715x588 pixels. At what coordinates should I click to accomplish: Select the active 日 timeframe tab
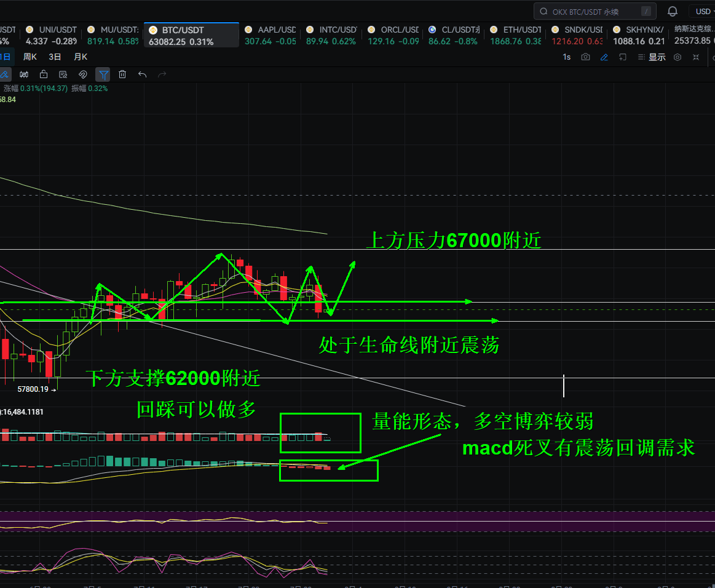tap(6, 57)
